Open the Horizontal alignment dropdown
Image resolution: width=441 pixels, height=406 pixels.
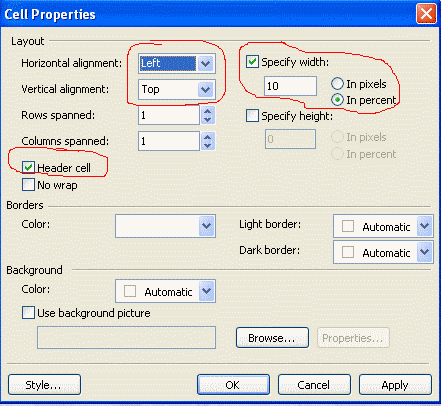point(205,63)
